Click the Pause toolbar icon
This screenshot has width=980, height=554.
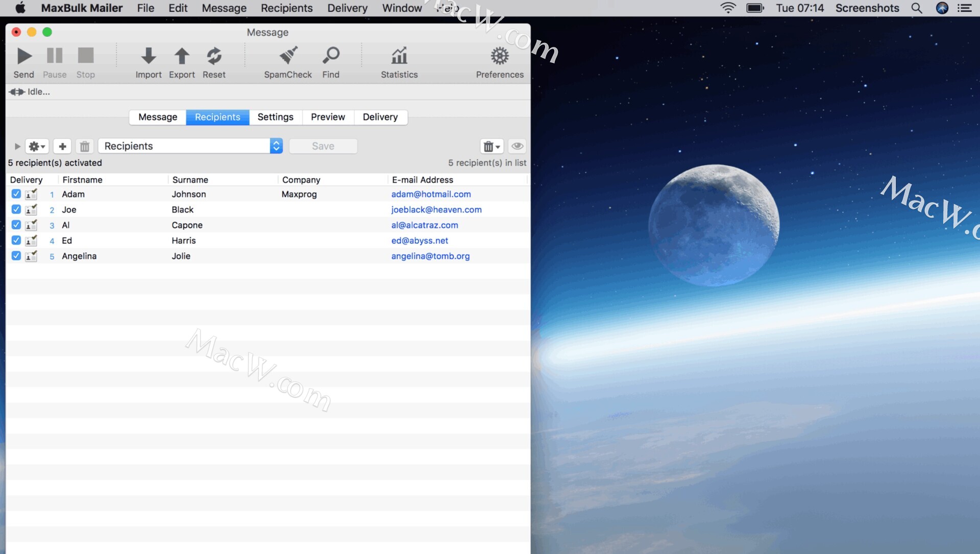55,56
